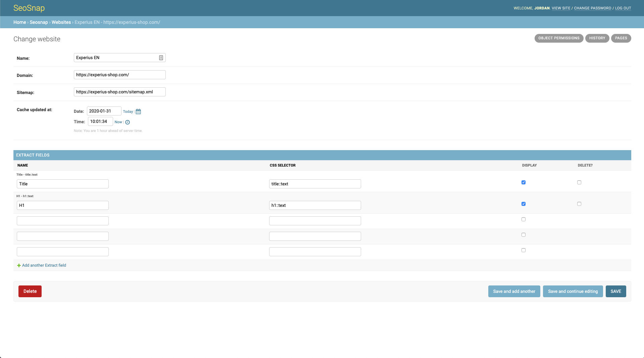The height and width of the screenshot is (358, 644).
Task: Click the autofill icon in Name field
Action: pos(161,58)
